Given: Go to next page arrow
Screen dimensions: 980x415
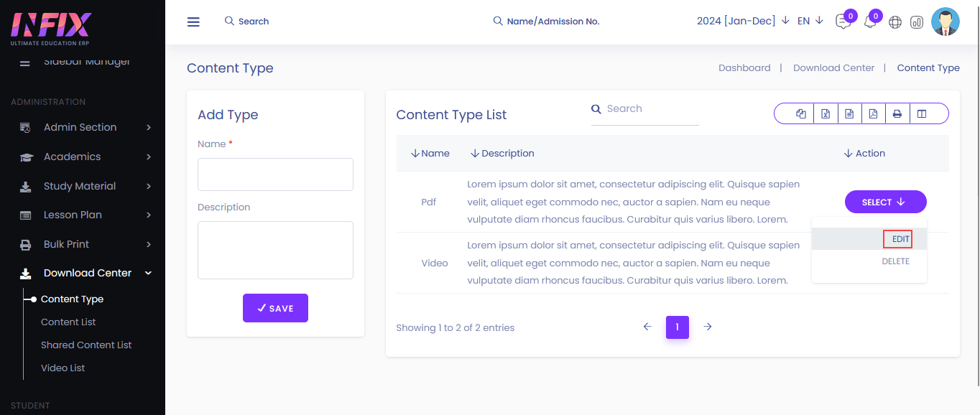Looking at the screenshot, I should (708, 327).
